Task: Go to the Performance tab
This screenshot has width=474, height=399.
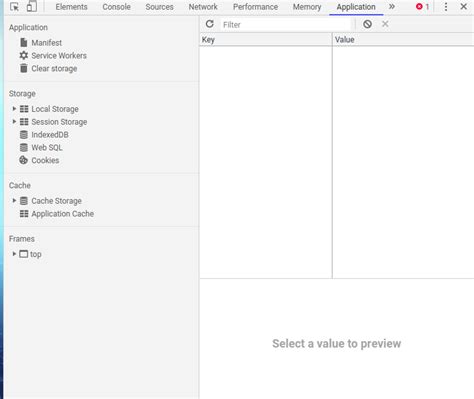Action: tap(255, 7)
